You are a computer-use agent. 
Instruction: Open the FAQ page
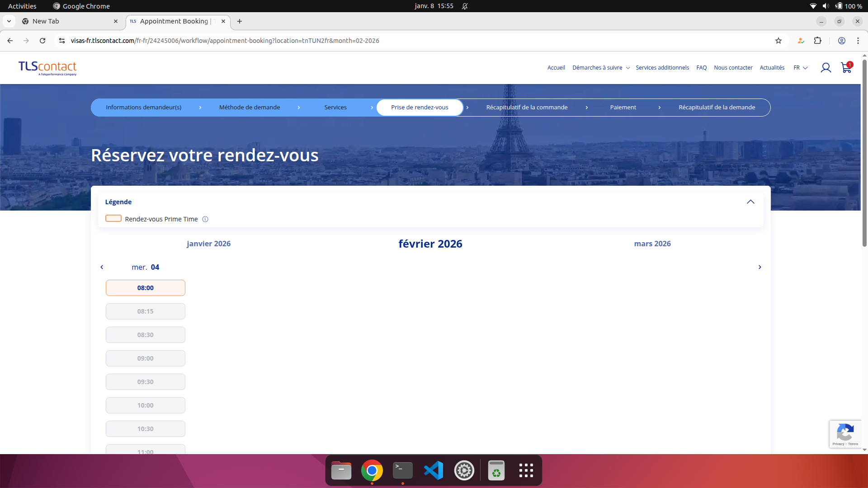click(x=701, y=67)
